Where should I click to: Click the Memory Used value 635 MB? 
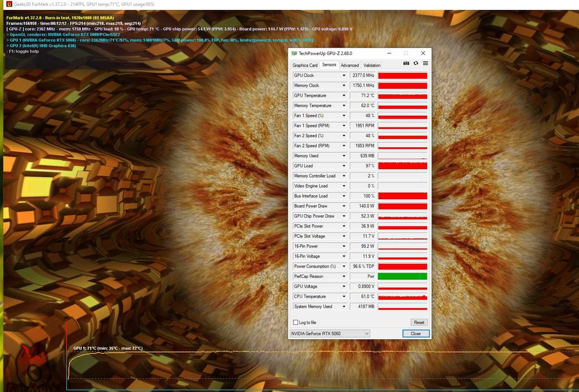point(362,156)
